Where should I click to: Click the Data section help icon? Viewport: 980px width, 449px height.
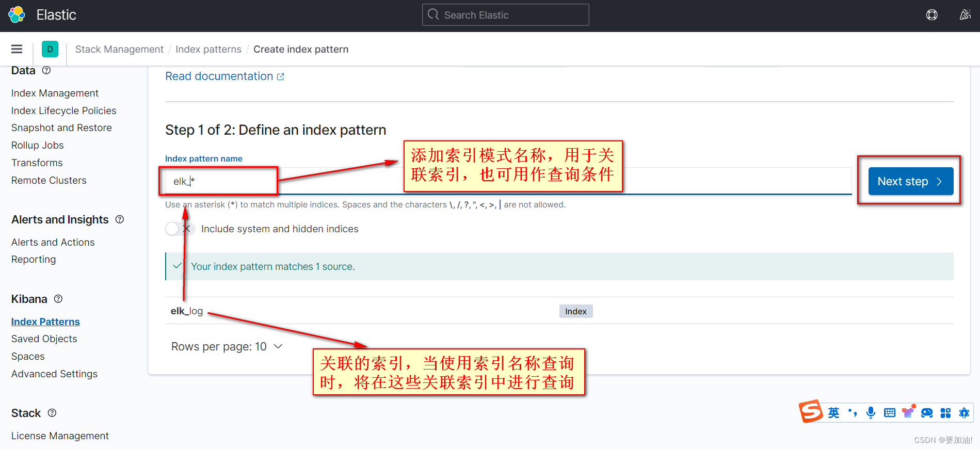(46, 70)
